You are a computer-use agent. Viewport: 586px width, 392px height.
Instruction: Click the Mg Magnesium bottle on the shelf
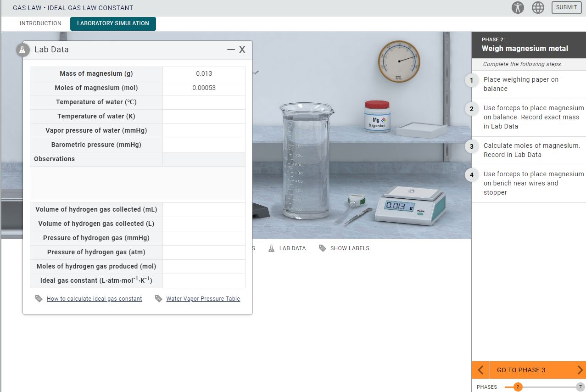[x=377, y=118]
